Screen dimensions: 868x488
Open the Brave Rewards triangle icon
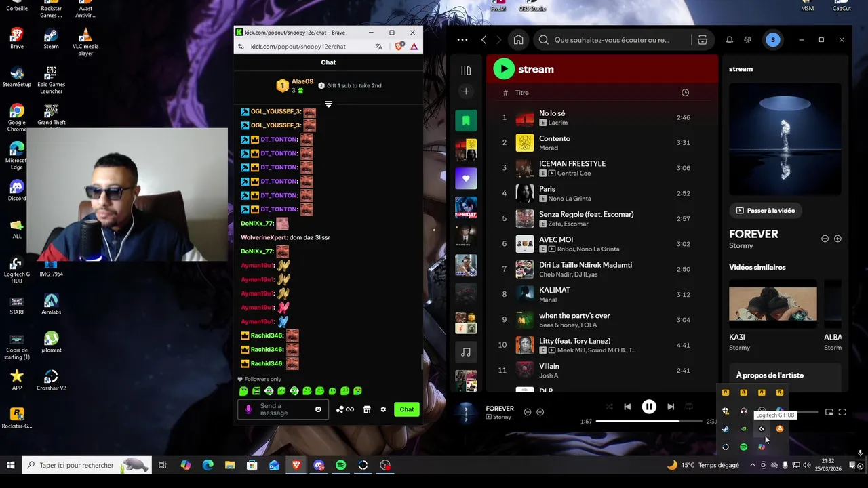click(414, 47)
